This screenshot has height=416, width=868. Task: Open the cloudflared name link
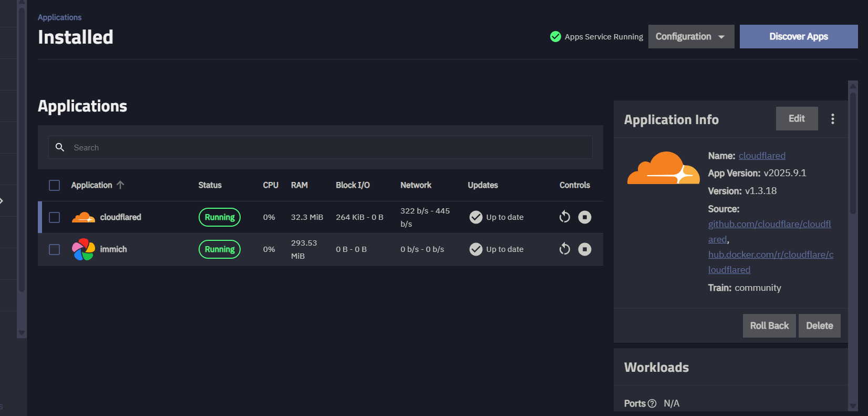click(762, 156)
